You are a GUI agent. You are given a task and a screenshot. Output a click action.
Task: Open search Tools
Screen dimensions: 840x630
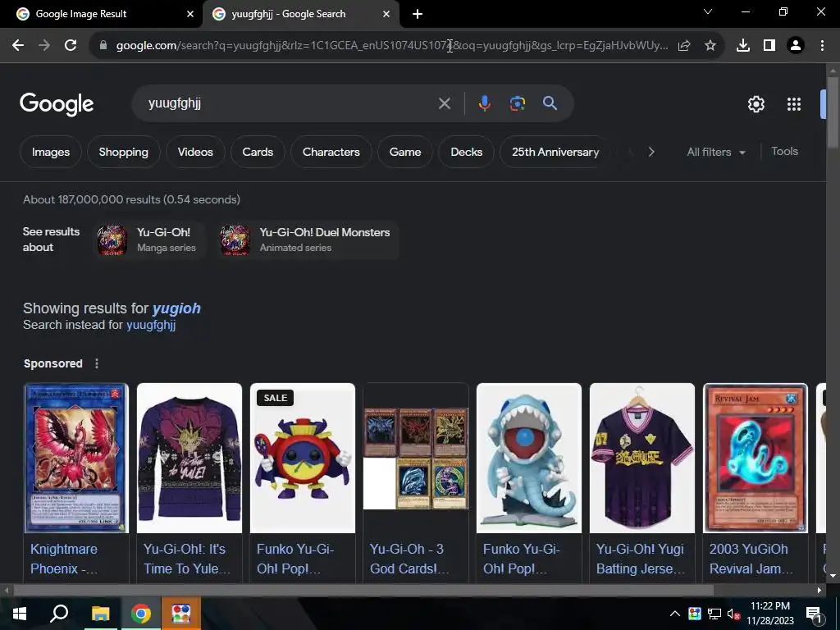tap(785, 152)
